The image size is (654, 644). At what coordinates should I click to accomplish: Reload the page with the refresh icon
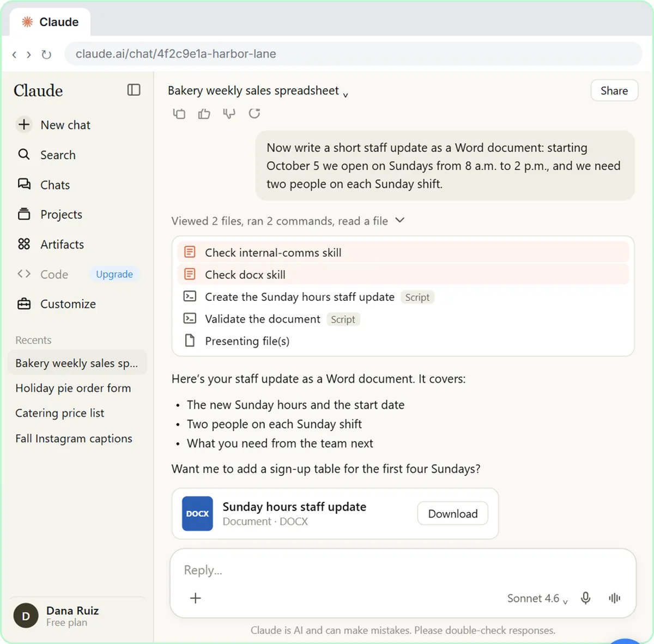[46, 54]
